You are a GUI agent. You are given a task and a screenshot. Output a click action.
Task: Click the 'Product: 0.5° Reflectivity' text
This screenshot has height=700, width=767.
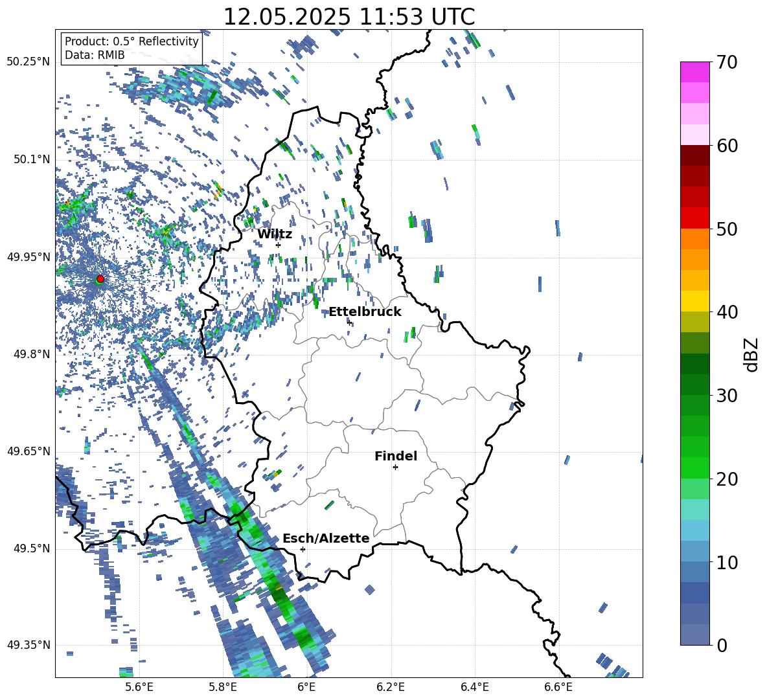pyautogui.click(x=132, y=41)
